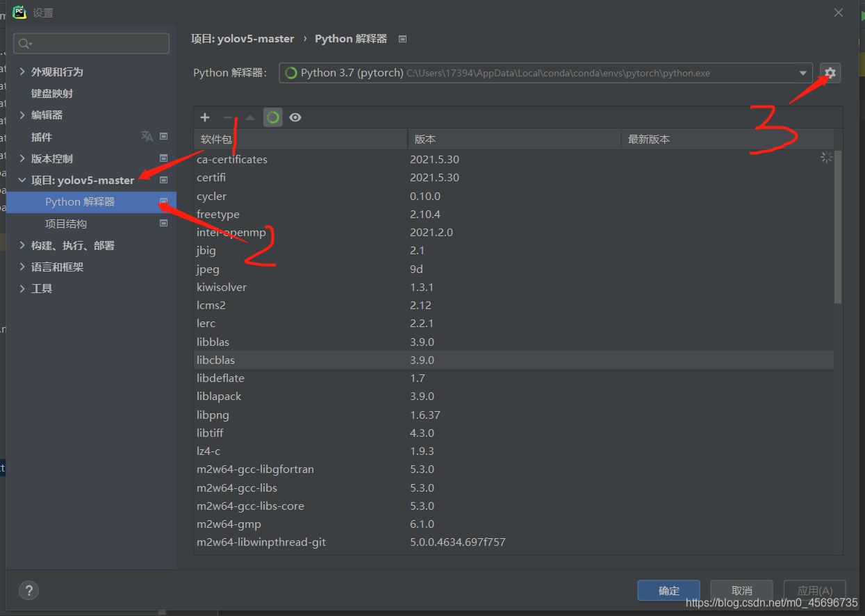Click the breadcrumb project icon after Python 解释器
The height and width of the screenshot is (616, 865).
(402, 39)
